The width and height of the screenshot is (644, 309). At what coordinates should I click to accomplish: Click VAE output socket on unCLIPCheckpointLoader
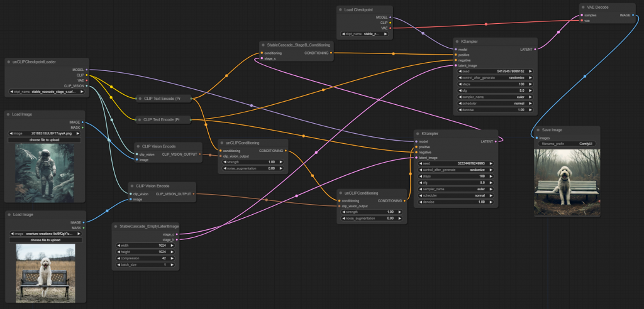tap(87, 80)
